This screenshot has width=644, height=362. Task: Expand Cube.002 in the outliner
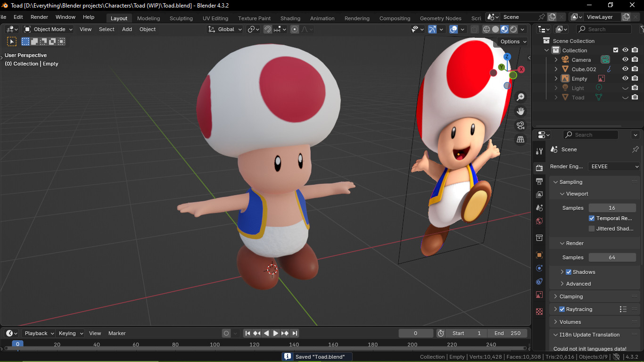556,69
